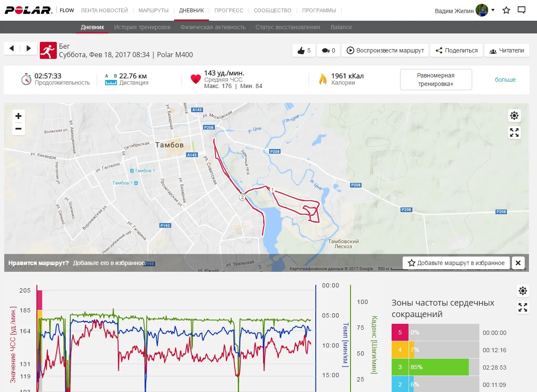
Task: Dismiss the add route to favorites banner
Action: [518, 263]
